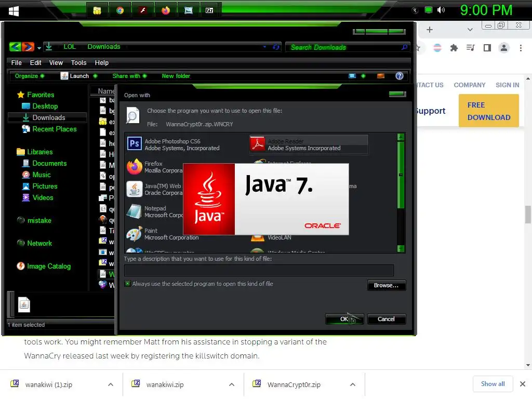The height and width of the screenshot is (399, 532).
Task: Select Java(TM) Web Start program
Action: tap(155, 189)
